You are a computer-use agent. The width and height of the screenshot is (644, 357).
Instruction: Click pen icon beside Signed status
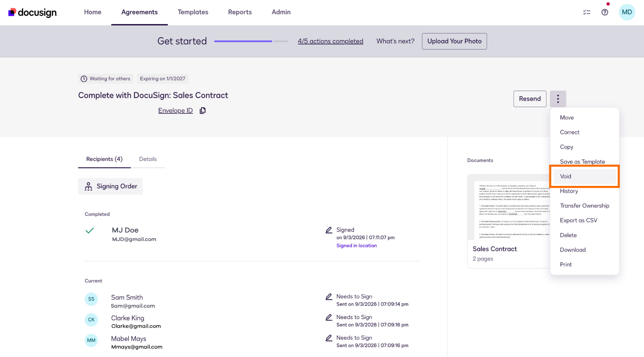pyautogui.click(x=329, y=230)
